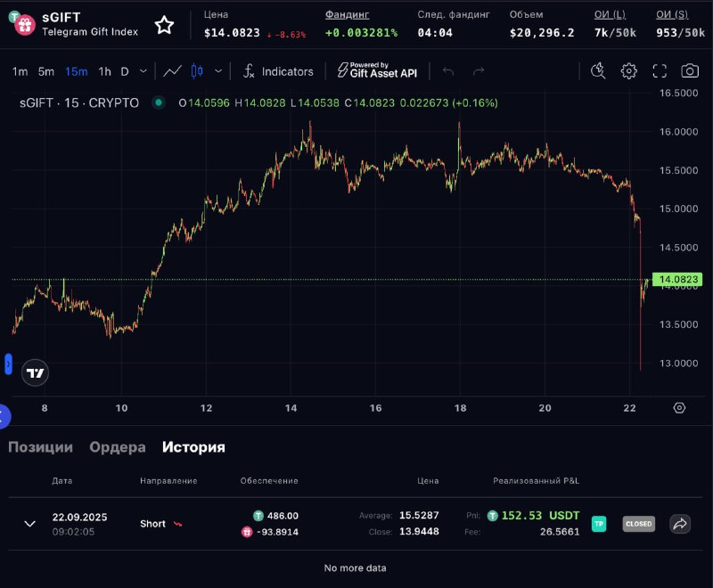Open time axis settings gear below price scale
The height and width of the screenshot is (588, 713).
(679, 407)
